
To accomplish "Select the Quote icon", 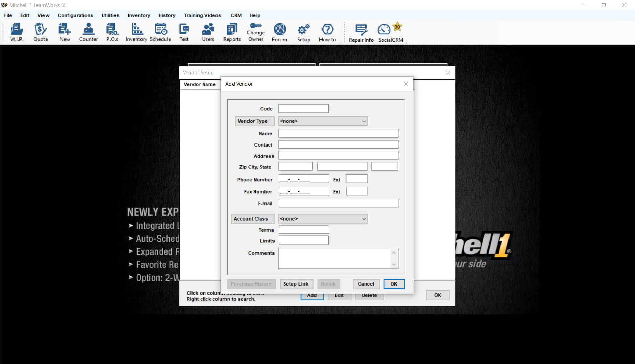I will tap(41, 32).
